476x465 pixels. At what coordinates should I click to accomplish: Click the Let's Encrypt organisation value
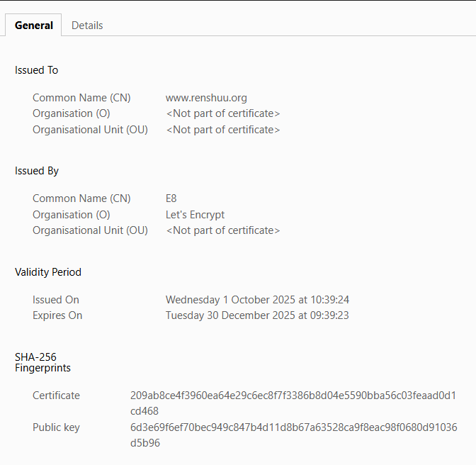point(195,215)
